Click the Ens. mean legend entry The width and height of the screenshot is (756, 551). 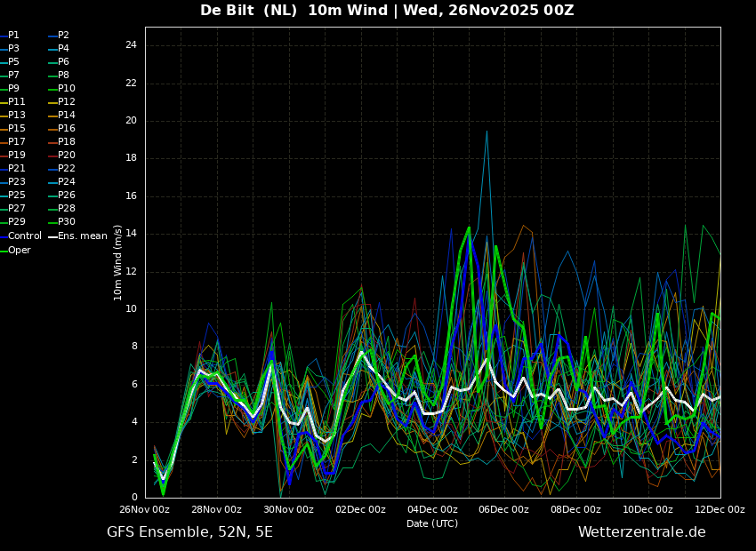coord(77,236)
